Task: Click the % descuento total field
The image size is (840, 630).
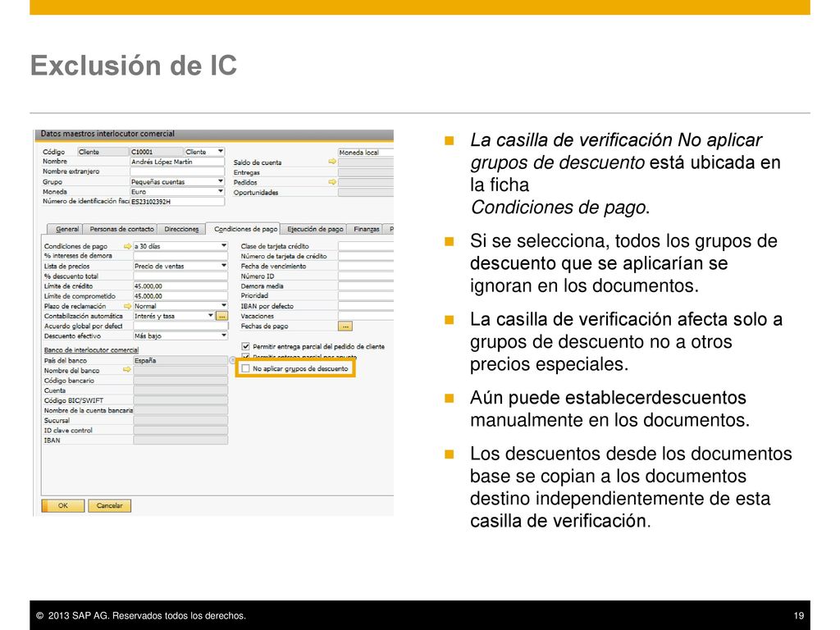Action: coord(180,276)
